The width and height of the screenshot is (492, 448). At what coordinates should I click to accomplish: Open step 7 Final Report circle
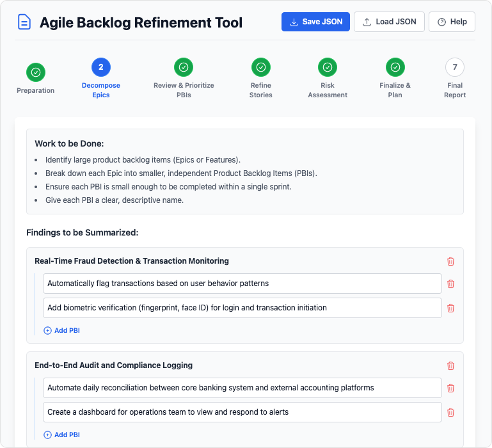click(455, 67)
